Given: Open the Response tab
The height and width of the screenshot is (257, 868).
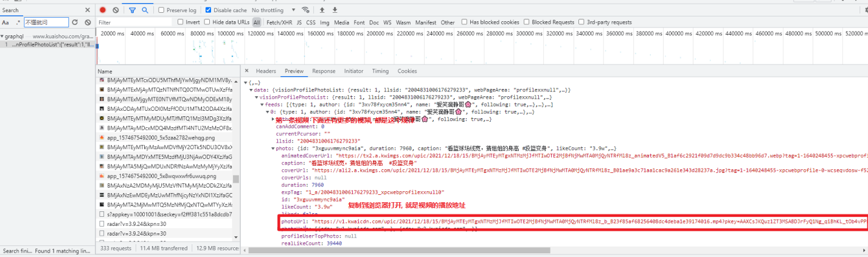Looking at the screenshot, I should tap(324, 71).
